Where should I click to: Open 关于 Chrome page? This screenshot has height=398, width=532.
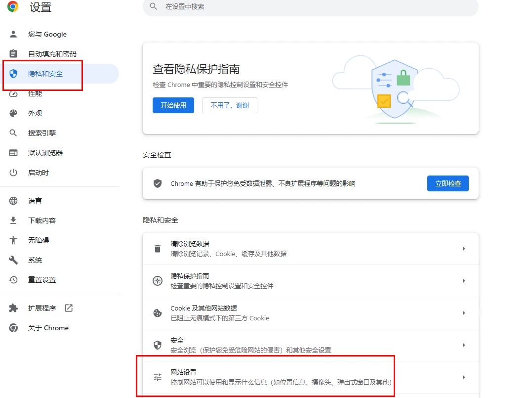pyautogui.click(x=59, y=328)
